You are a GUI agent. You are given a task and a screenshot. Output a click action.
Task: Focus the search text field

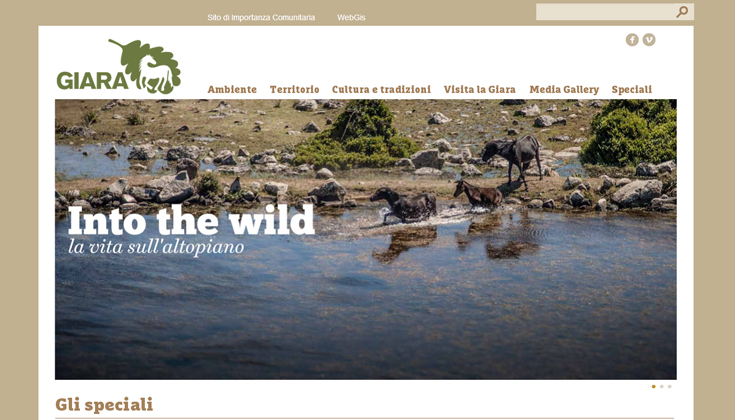coord(606,12)
